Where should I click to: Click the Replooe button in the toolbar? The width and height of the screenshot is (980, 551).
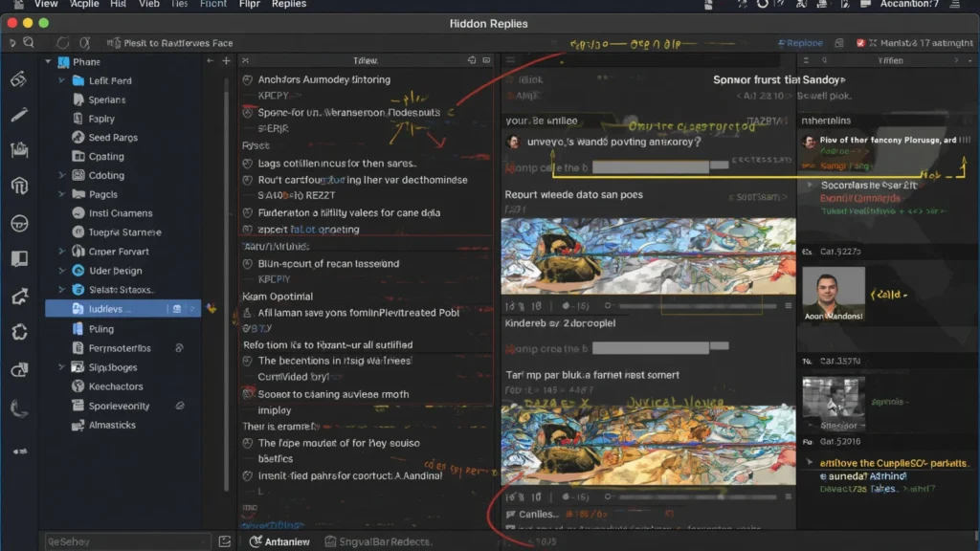(800, 43)
